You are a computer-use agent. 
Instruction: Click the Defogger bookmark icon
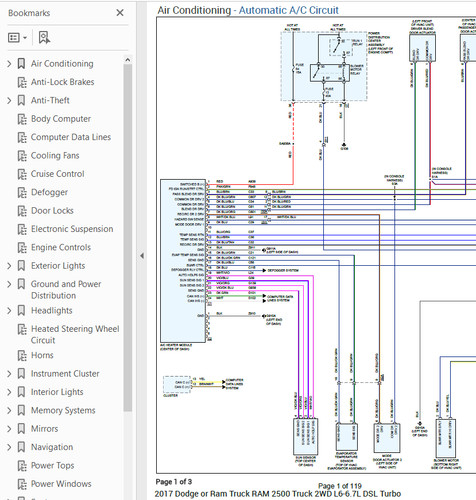(22, 192)
